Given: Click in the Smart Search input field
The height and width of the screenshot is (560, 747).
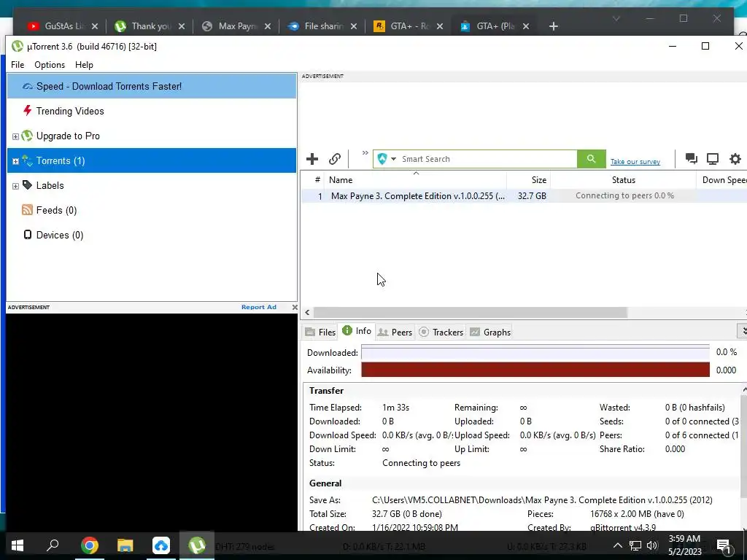Looking at the screenshot, I should coord(488,159).
